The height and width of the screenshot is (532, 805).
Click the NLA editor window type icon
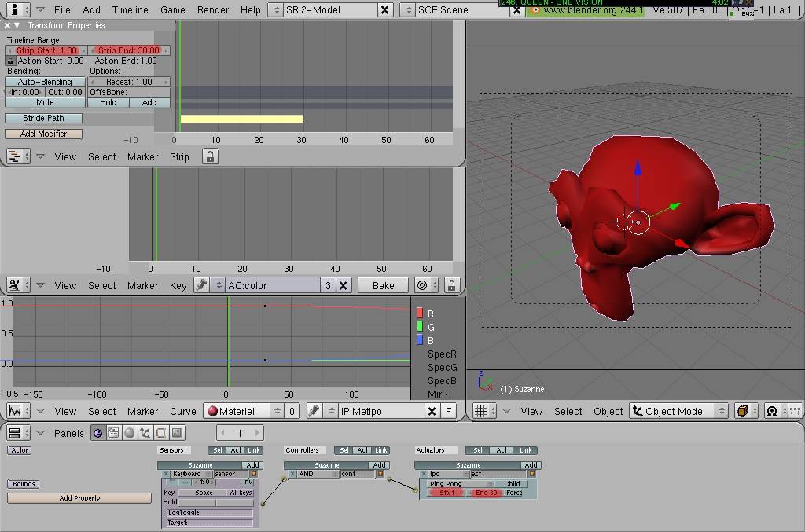coord(14,157)
